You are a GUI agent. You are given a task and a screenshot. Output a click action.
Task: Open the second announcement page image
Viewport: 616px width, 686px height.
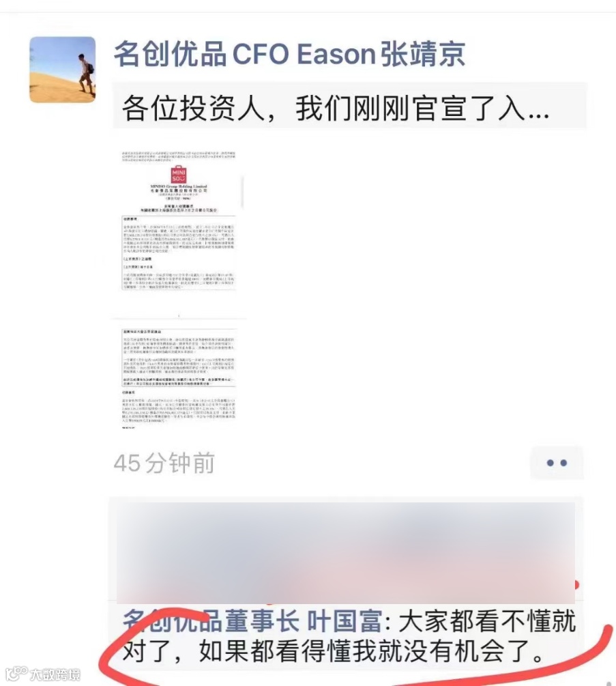[x=179, y=379]
